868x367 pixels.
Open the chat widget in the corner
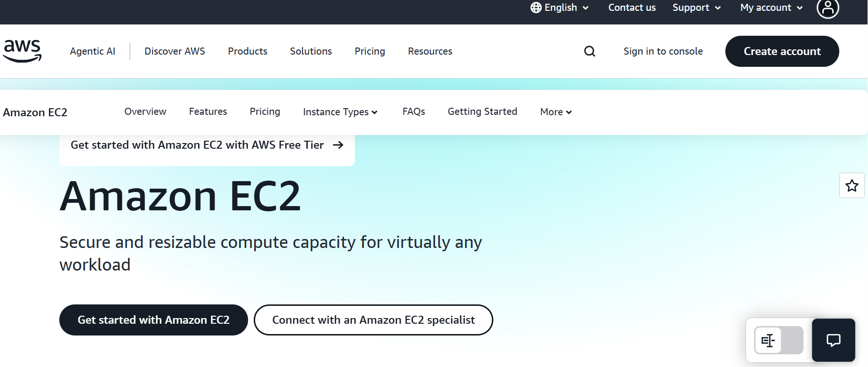833,340
